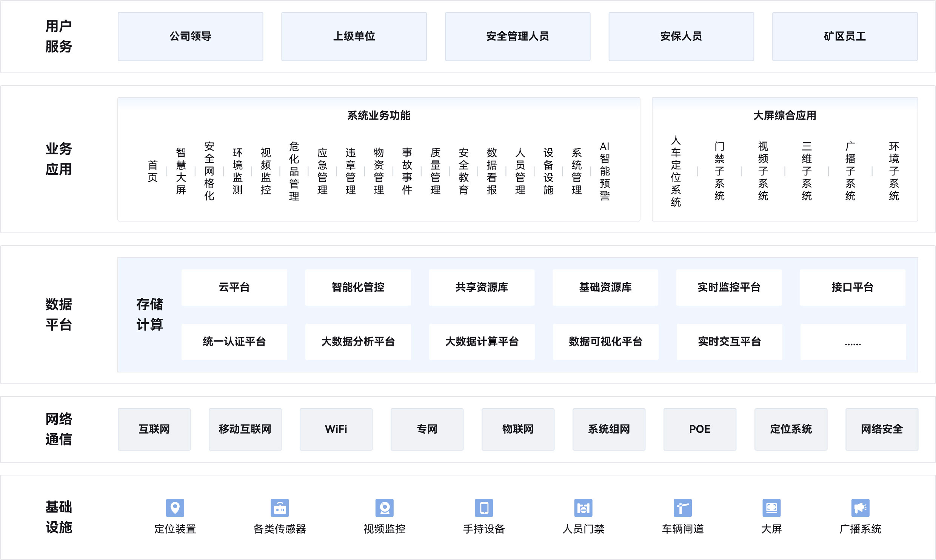Click the WiFi network box
Screen dimensions: 936x560
click(x=336, y=429)
